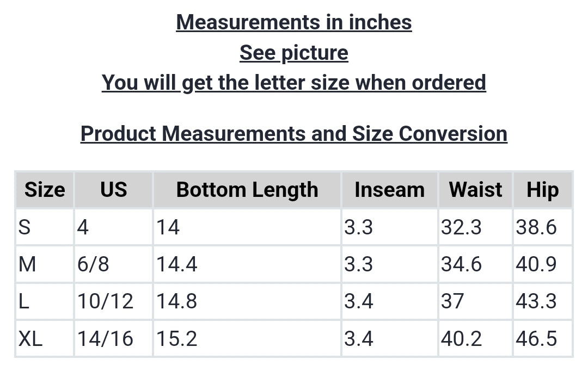Click the 'Measurements in inches' heading
588x384 pixels.
coord(294,22)
